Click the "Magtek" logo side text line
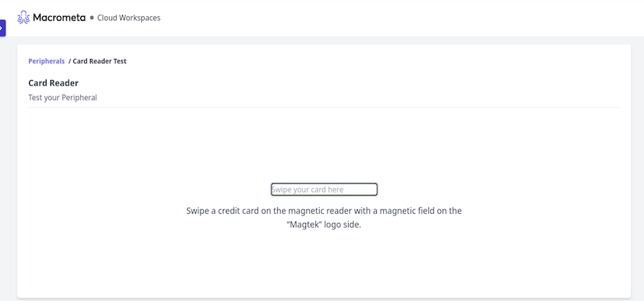The width and height of the screenshot is (644, 301). (324, 225)
